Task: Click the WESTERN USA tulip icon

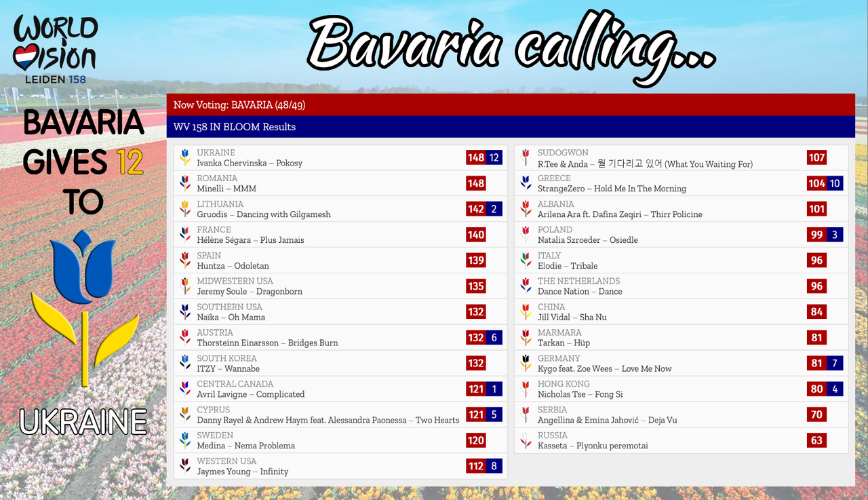Action: [184, 466]
